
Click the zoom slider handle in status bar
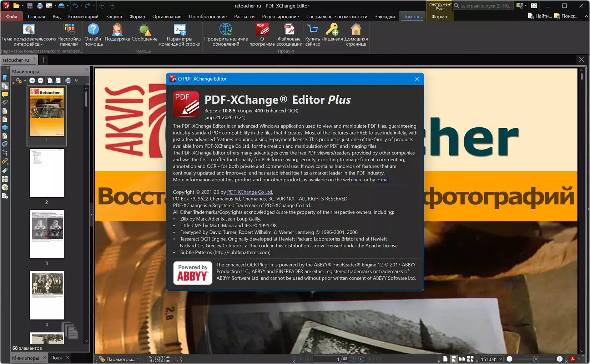click(536, 359)
